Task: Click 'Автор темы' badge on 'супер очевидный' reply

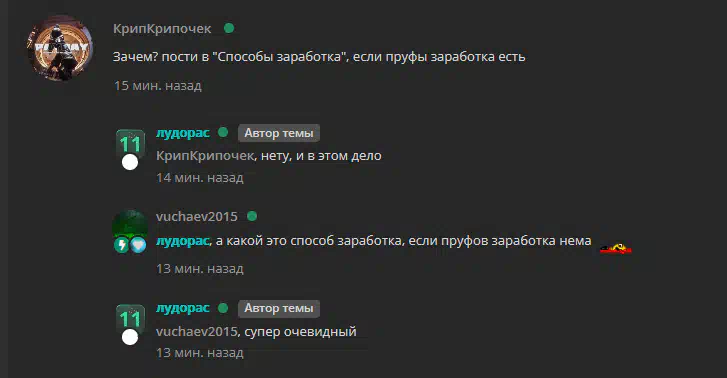Action: coord(279,308)
